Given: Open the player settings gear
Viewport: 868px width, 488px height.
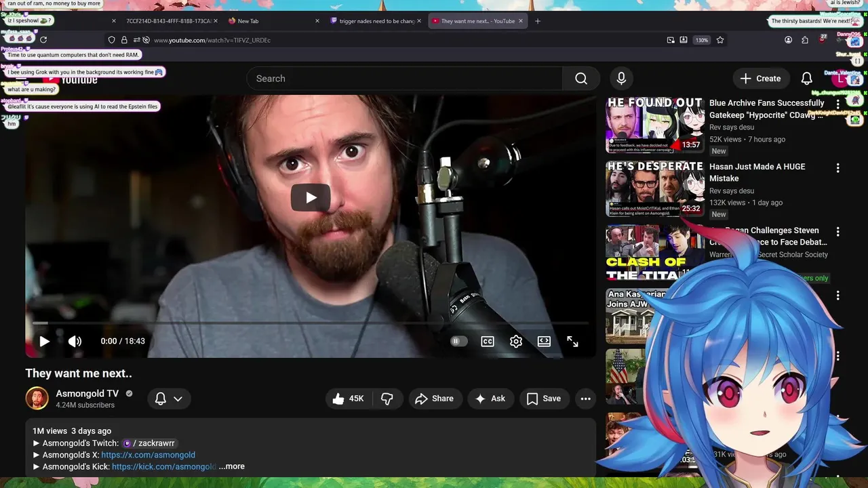Looking at the screenshot, I should click(516, 342).
